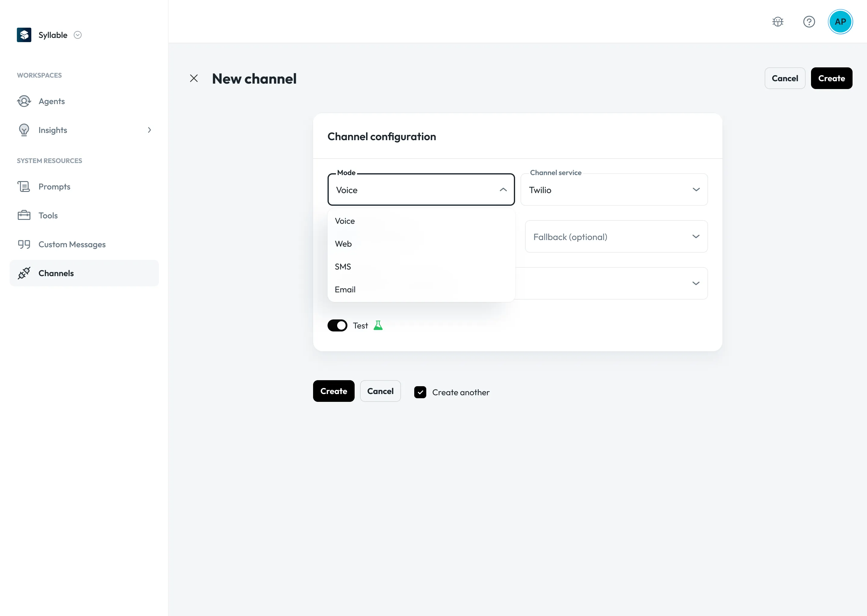This screenshot has width=867, height=616.
Task: Uncheck the Create another checkbox
Action: click(420, 392)
